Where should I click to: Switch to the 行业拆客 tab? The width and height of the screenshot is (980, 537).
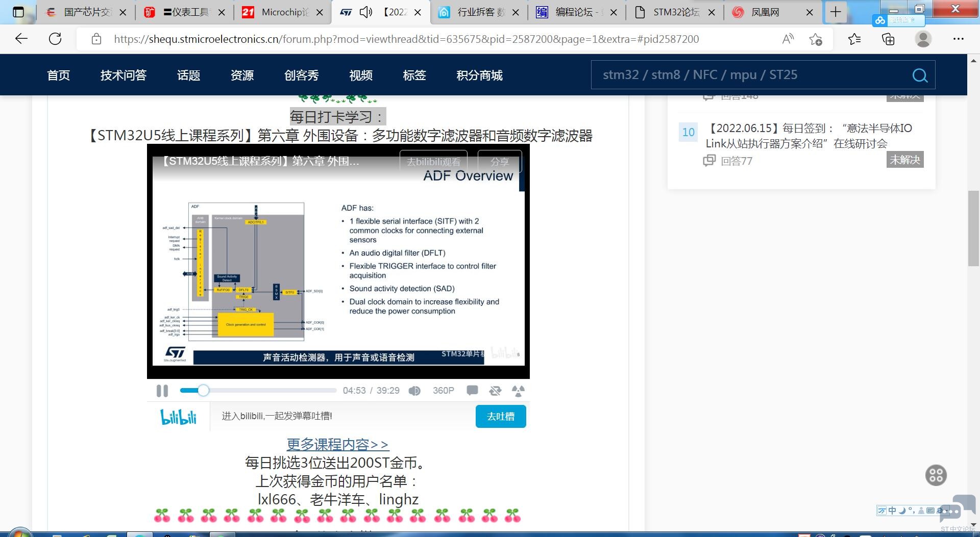point(480,12)
